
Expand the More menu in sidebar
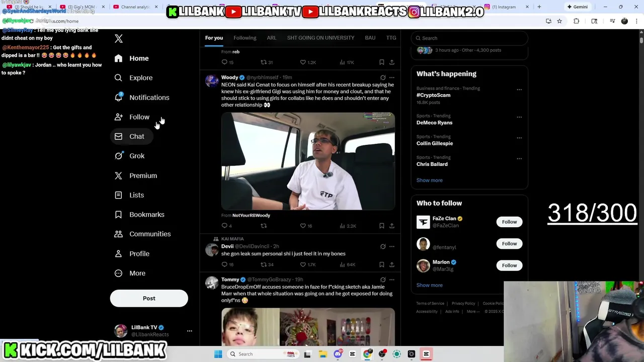[130, 273]
